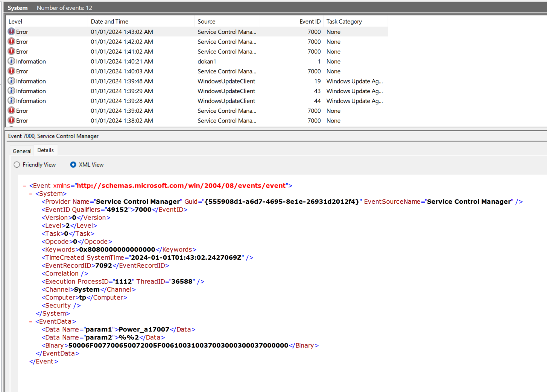Click the Information icon for the Event ID 19 row
547x392 pixels.
[12, 81]
